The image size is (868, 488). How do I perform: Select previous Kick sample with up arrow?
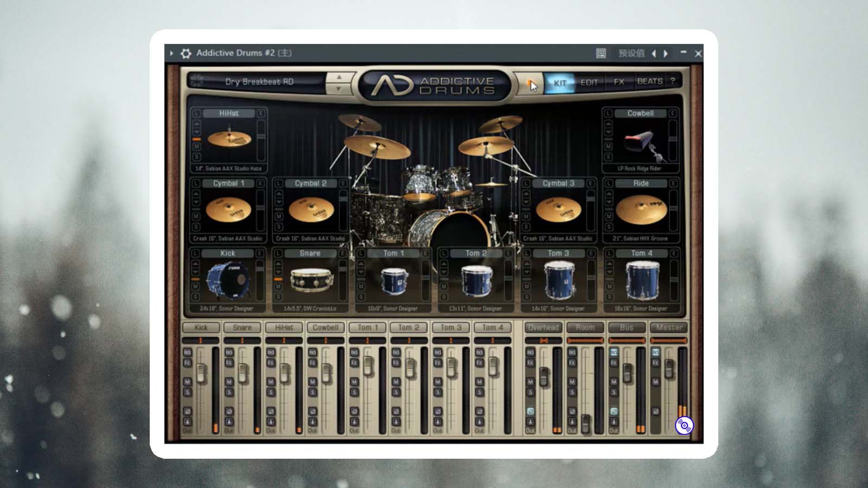(196, 264)
